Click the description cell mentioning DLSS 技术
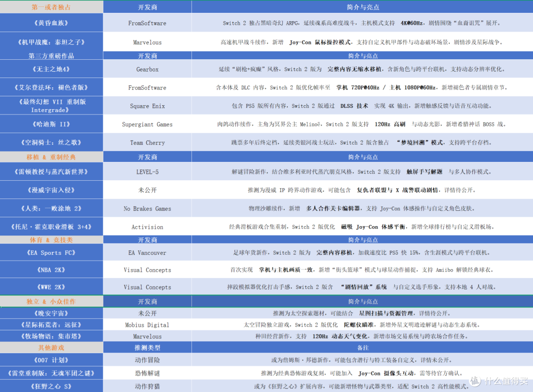Screen dimensions: 533x392 point(362,106)
